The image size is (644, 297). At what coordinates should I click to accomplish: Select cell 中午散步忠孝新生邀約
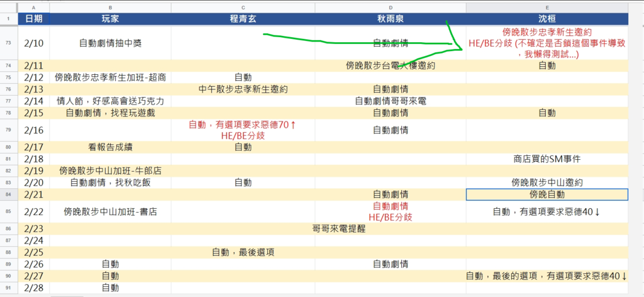click(243, 89)
